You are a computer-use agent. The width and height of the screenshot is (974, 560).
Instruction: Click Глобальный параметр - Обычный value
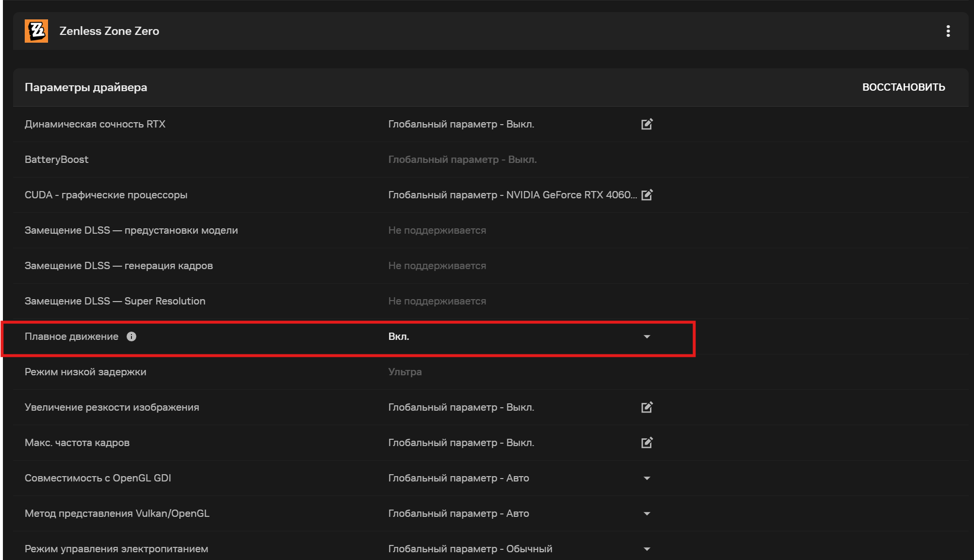(470, 549)
